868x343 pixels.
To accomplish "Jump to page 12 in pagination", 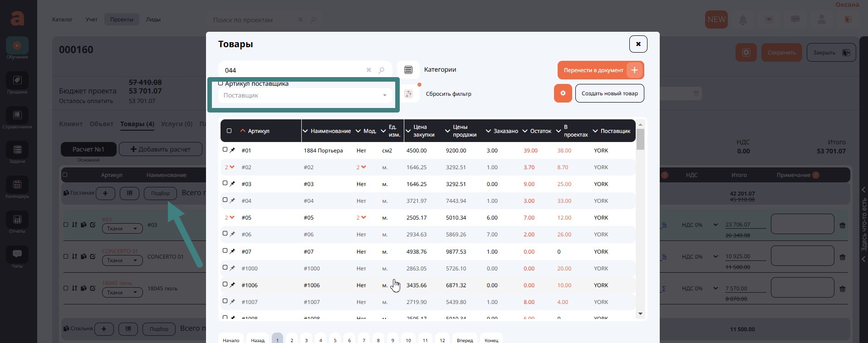I will pos(442,339).
